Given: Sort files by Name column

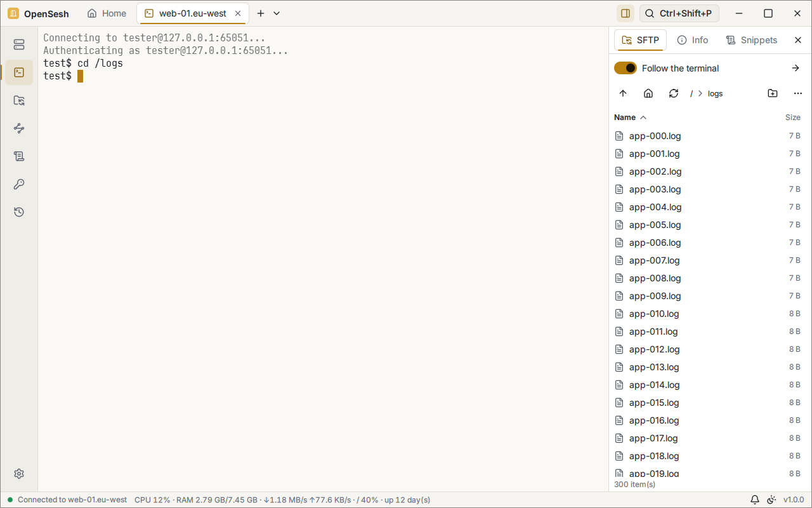Looking at the screenshot, I should click(630, 117).
